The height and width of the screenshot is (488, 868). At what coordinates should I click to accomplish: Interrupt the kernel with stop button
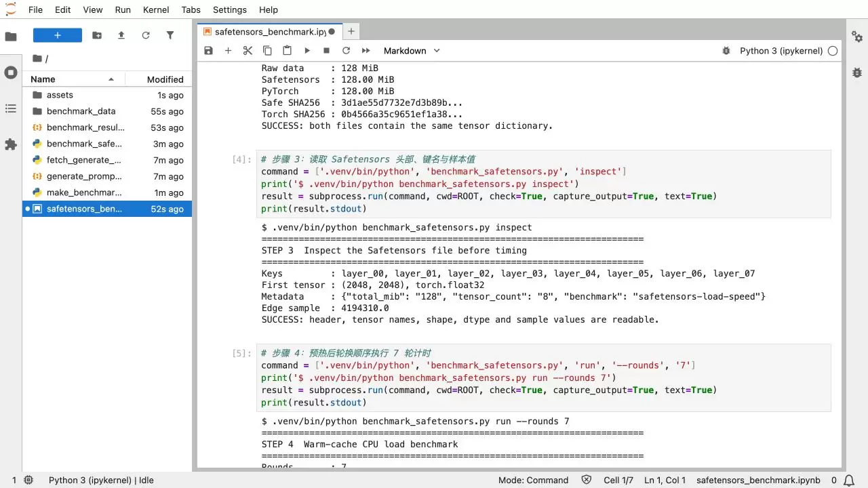[326, 51]
